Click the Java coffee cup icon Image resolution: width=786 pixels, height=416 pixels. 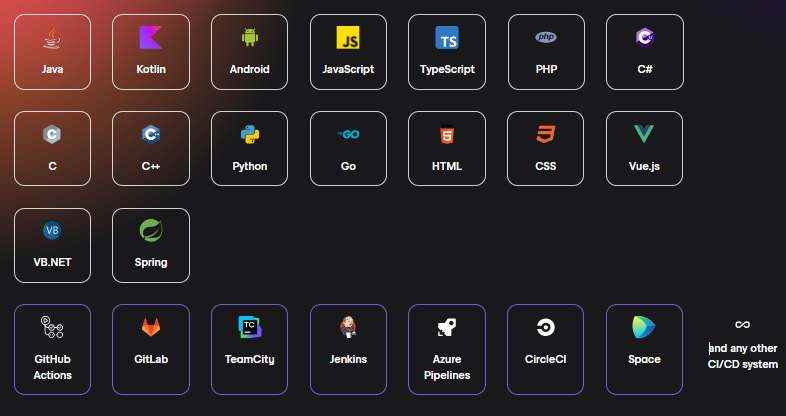pos(52,38)
